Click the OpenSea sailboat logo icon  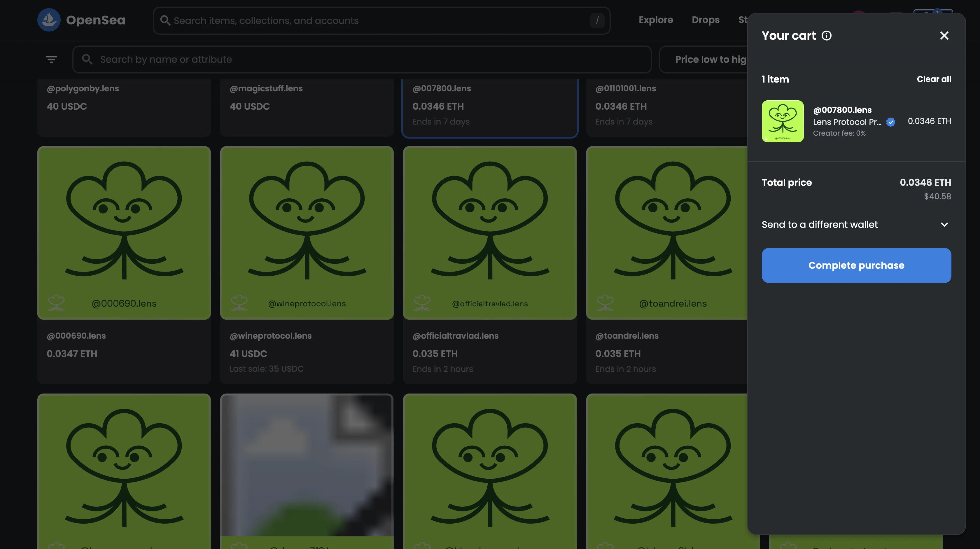click(49, 20)
